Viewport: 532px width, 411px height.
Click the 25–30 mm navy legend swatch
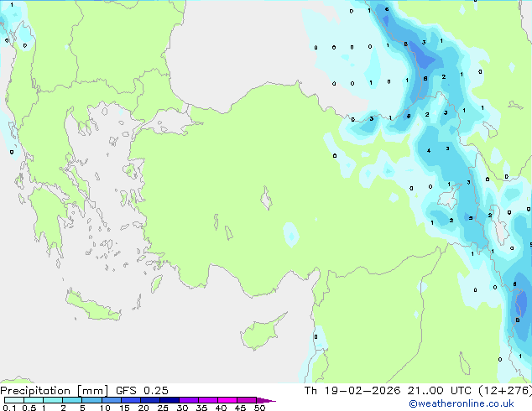[x=170, y=400]
